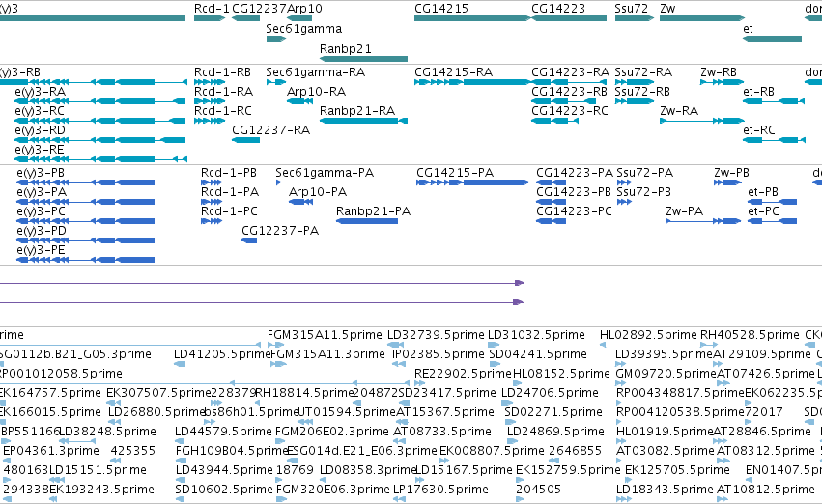822x504 pixels.
Task: Click the CG14223-PC protein label
Action: [574, 211]
